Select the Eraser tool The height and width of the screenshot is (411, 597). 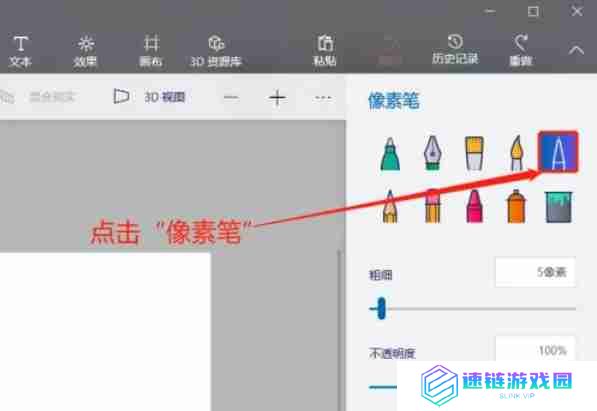pyautogui.click(x=433, y=206)
